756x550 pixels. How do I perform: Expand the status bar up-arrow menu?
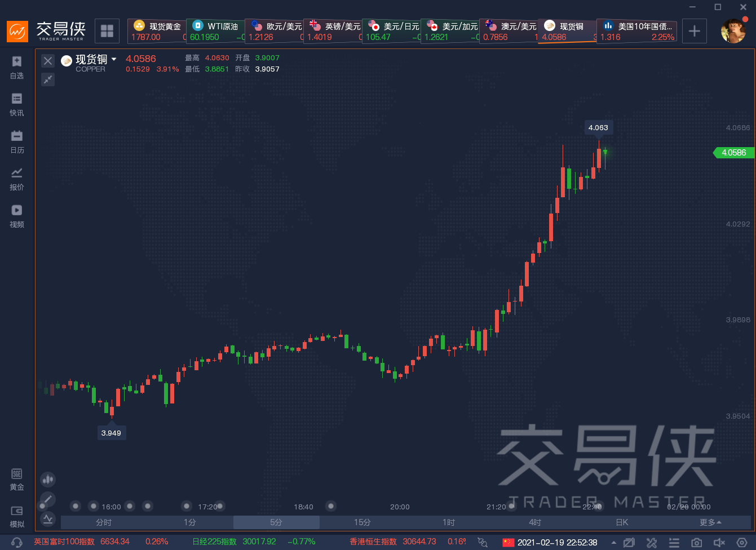coord(614,543)
